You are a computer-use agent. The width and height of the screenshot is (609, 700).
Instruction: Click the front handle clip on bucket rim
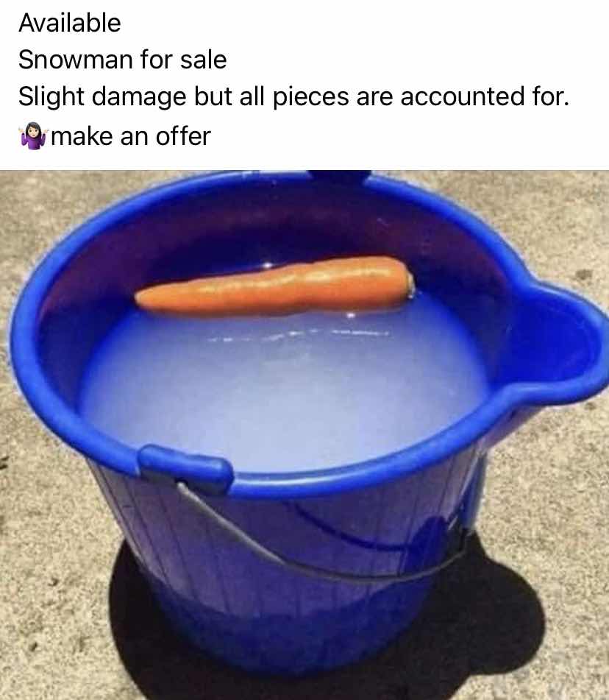pos(185,469)
